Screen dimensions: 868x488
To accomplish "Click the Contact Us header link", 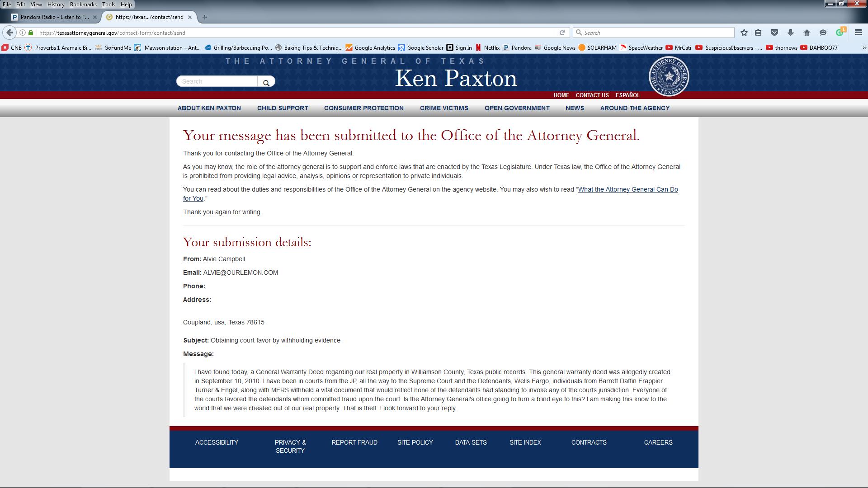I will (x=592, y=95).
